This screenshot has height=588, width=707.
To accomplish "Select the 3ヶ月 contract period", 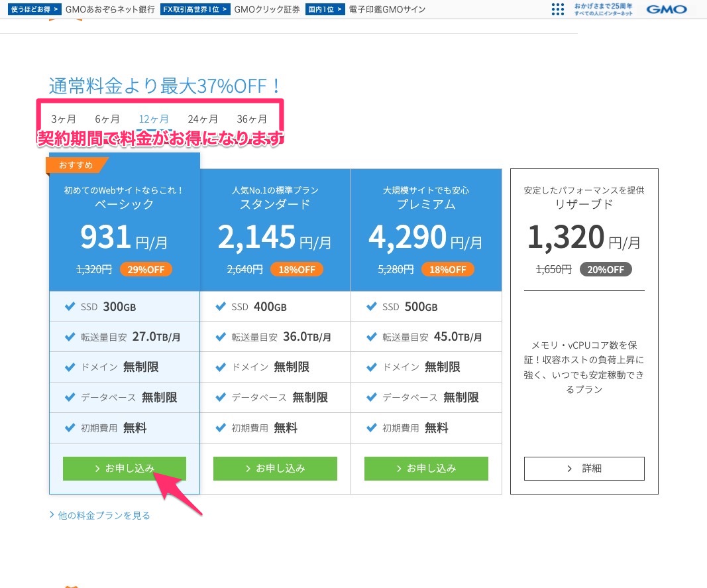I will pyautogui.click(x=64, y=119).
